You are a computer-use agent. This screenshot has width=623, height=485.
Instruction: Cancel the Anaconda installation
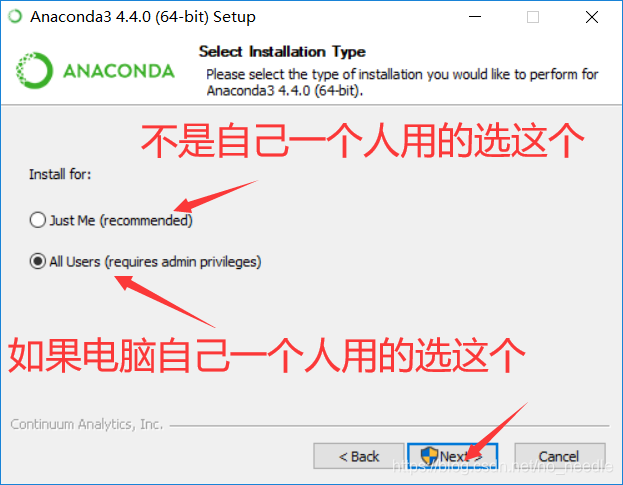click(x=560, y=456)
